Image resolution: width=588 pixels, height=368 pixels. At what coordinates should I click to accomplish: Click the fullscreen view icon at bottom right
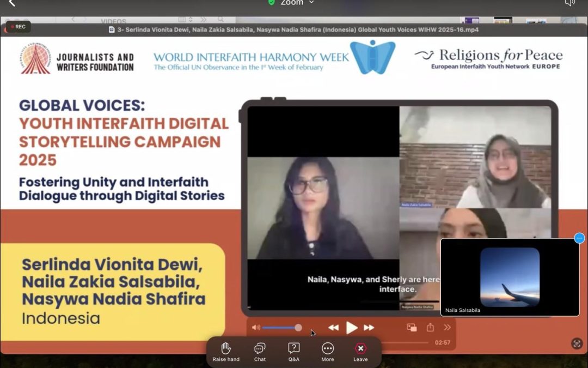pos(577,343)
